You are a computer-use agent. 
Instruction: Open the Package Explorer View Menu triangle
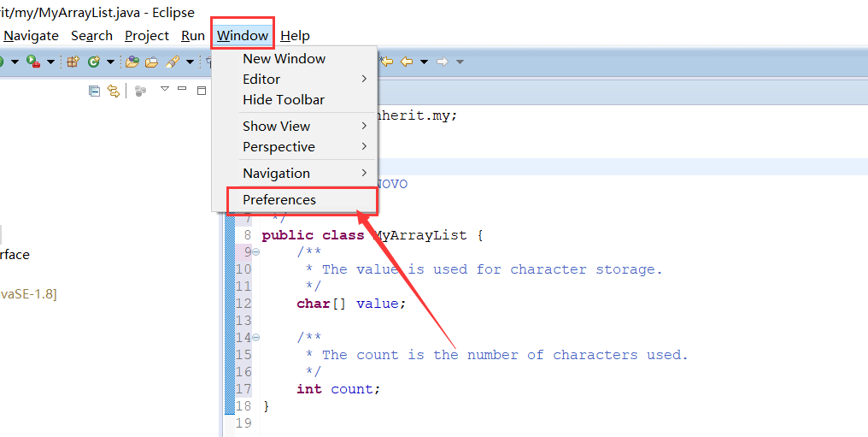click(164, 89)
